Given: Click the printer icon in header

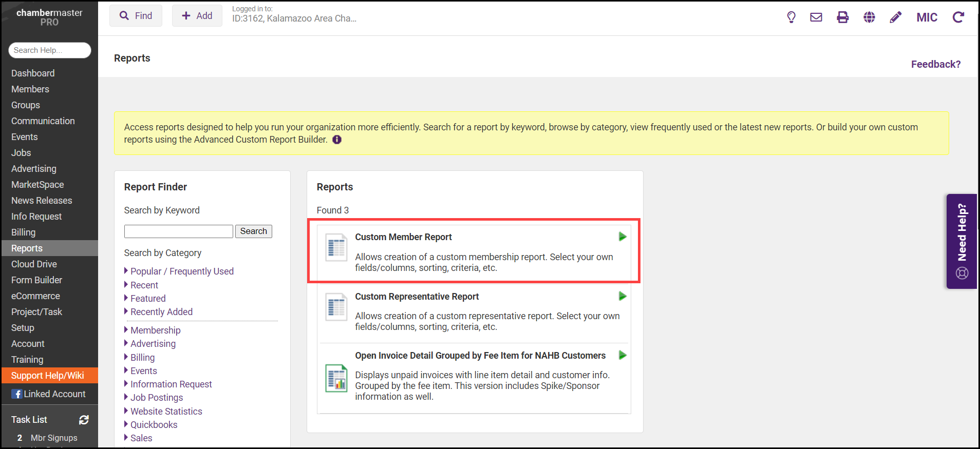Looking at the screenshot, I should (x=843, y=17).
